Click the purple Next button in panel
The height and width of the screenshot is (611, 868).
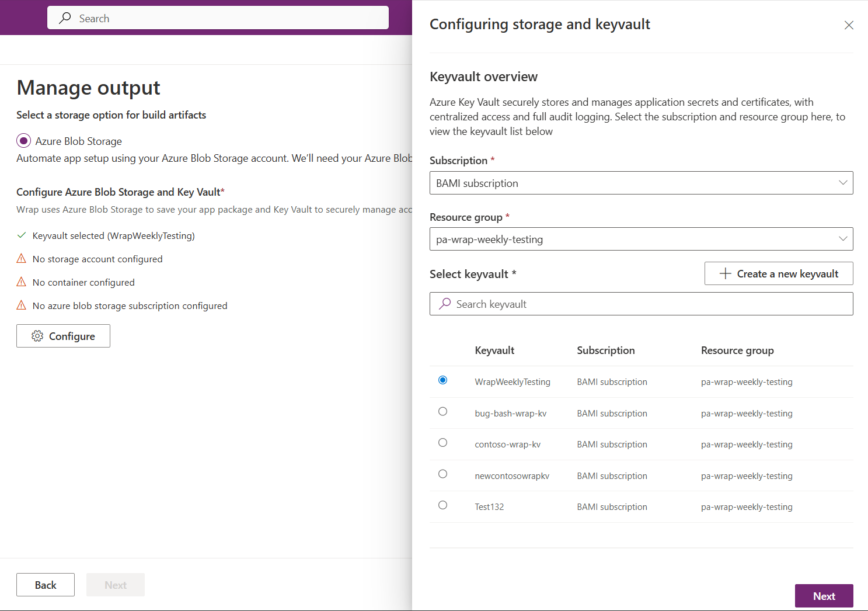[x=824, y=596]
